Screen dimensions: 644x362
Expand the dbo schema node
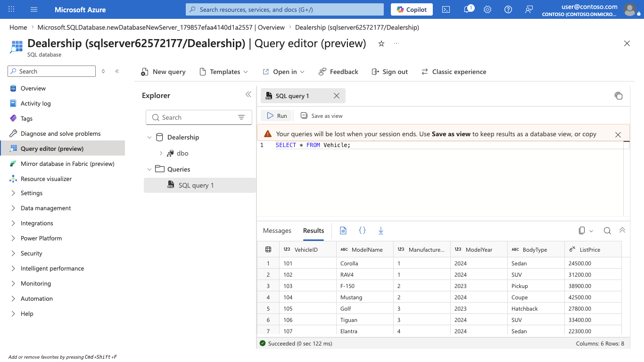pyautogui.click(x=161, y=153)
